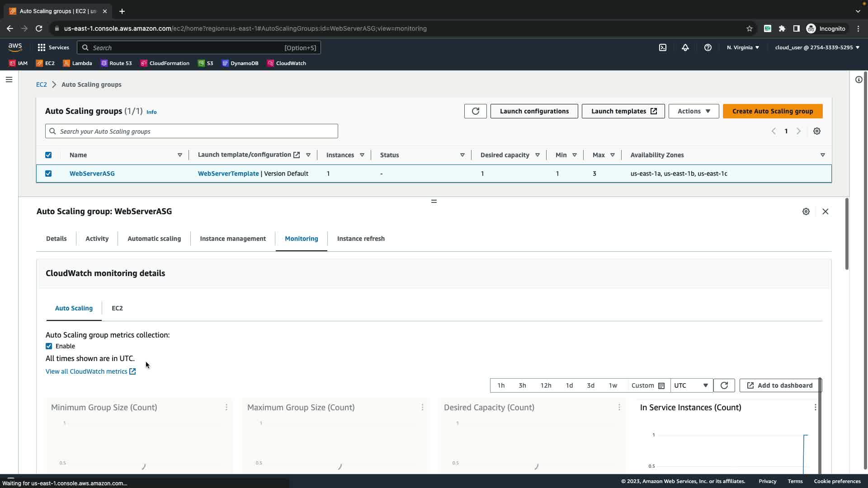Screen dimensions: 868x488
Task: Click the Auto Scaling groups search field
Action: point(192,131)
